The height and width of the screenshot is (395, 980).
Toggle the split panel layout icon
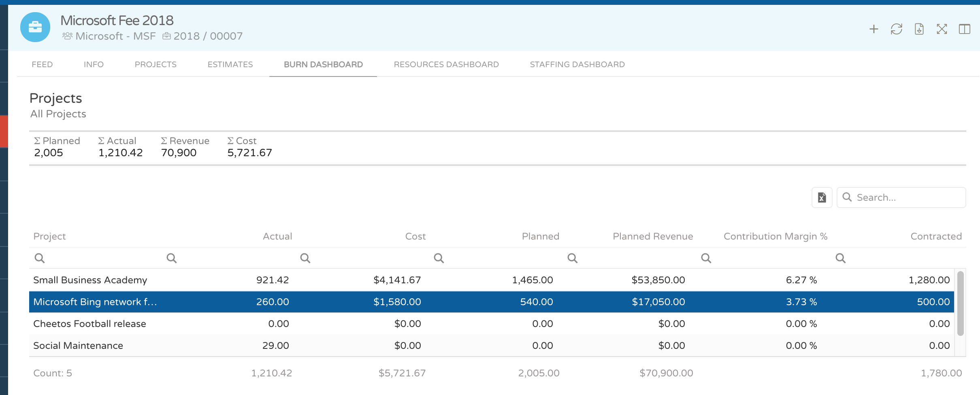click(965, 29)
